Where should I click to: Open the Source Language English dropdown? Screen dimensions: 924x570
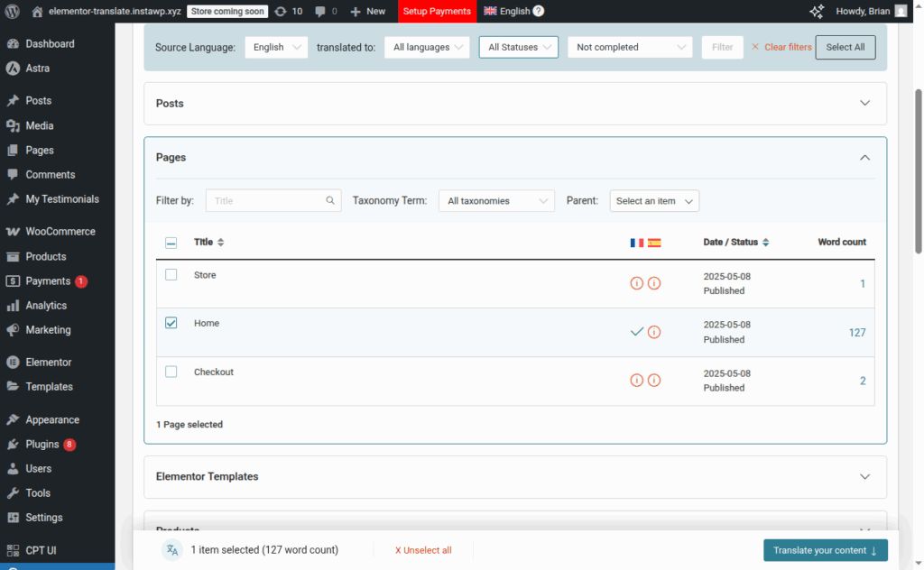[276, 47]
